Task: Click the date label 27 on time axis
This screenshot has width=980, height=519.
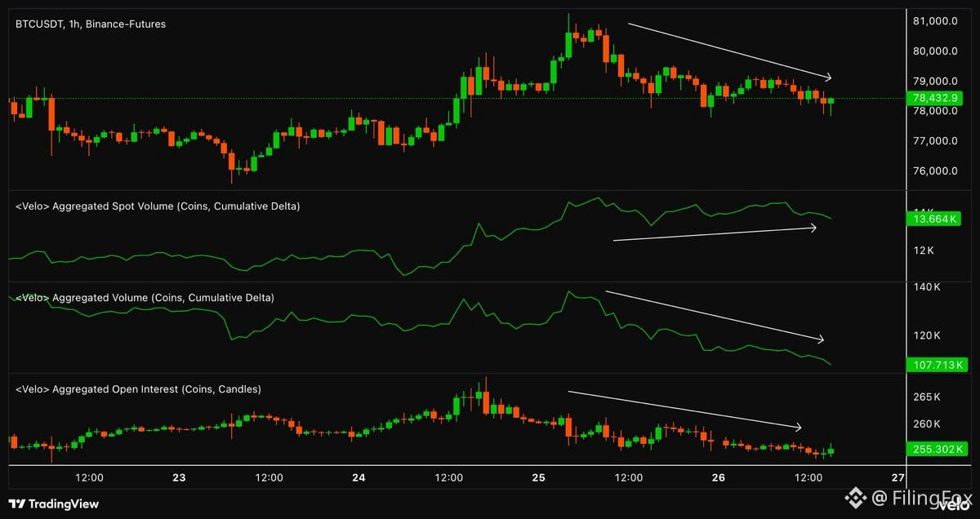Action: point(898,478)
